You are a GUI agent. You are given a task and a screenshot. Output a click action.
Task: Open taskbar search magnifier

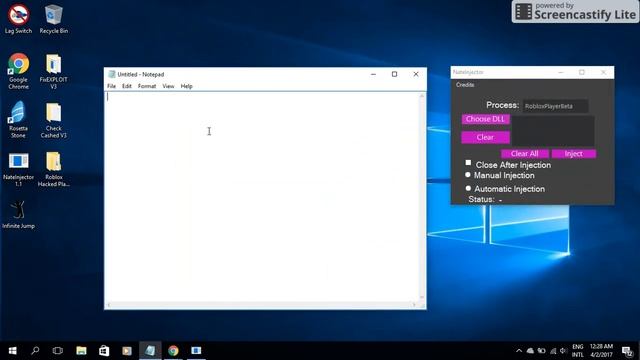coord(35,351)
